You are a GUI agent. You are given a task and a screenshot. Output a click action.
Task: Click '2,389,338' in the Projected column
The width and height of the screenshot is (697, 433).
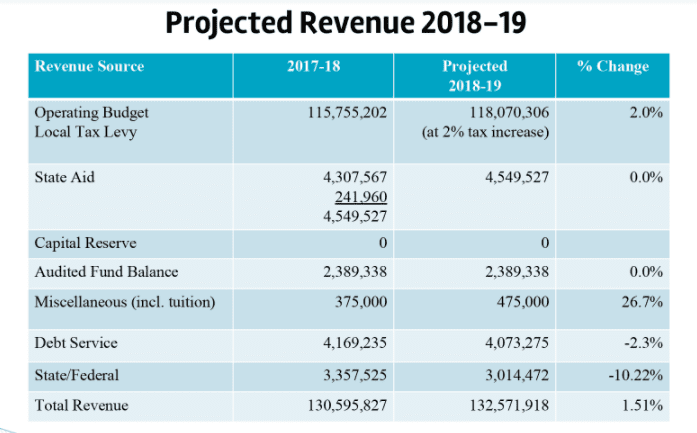[517, 272]
